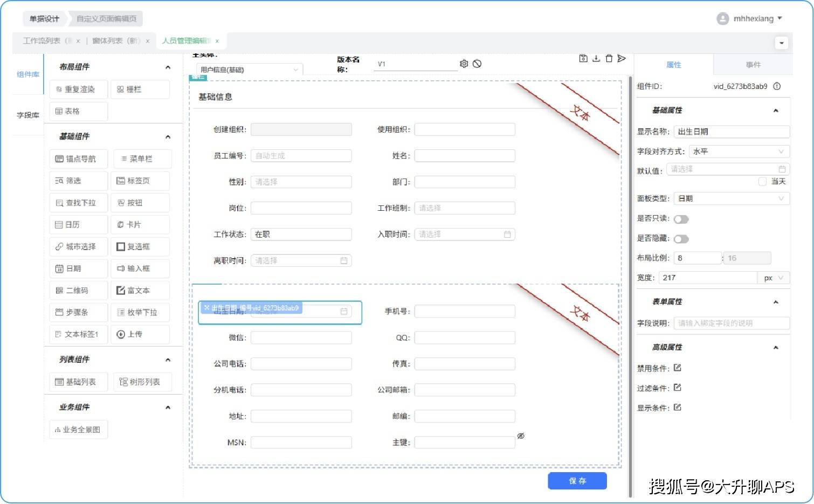Screen dimensions: 814x504
Task: Open the 用户信息(基础) entity dropdown
Action: [x=250, y=70]
